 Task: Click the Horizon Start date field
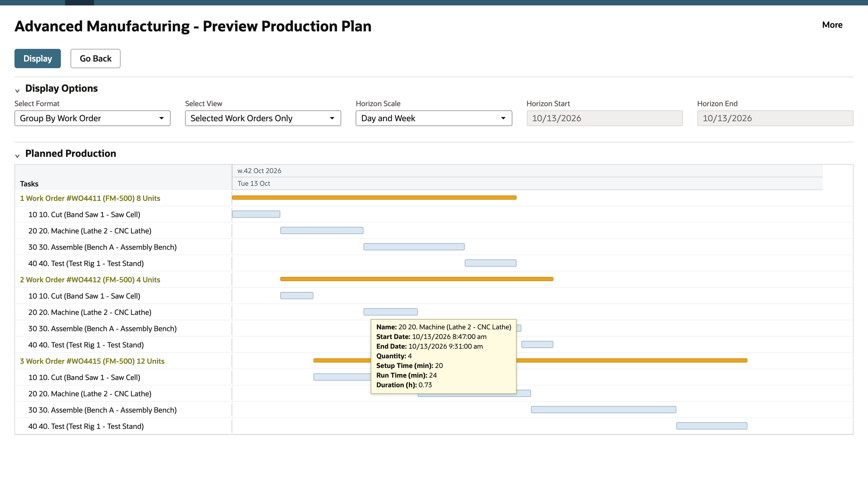point(605,118)
